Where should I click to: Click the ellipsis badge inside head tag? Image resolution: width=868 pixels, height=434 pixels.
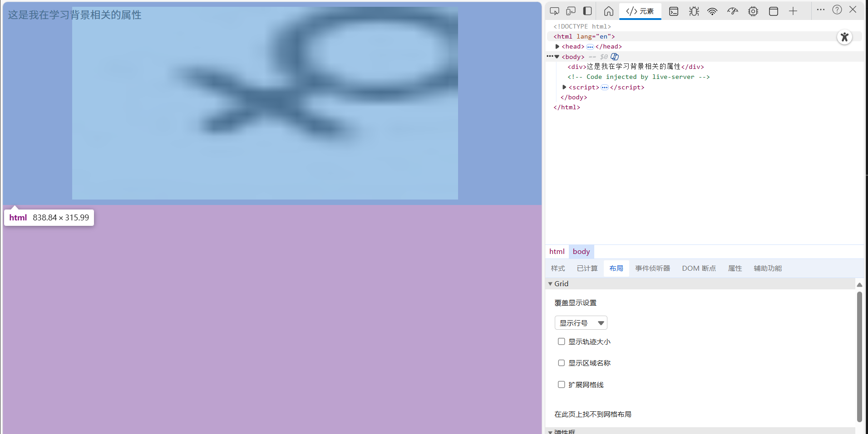590,47
